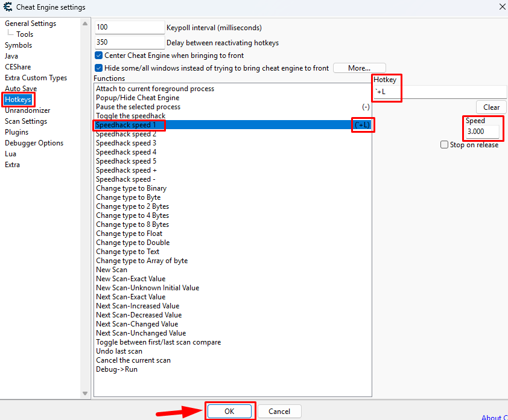This screenshot has height=420, width=508.
Task: Select the New Scan function
Action: tap(233, 270)
